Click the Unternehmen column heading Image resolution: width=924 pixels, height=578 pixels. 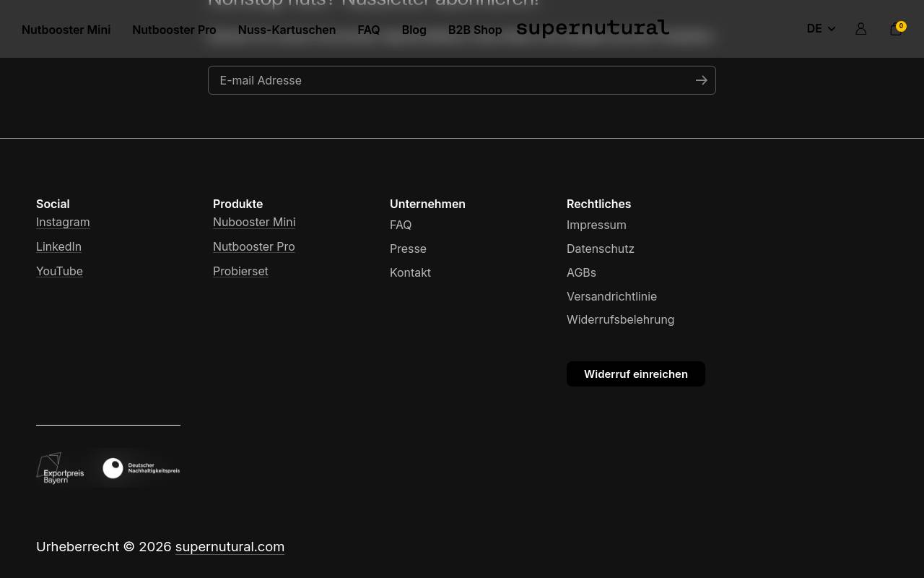point(427,204)
